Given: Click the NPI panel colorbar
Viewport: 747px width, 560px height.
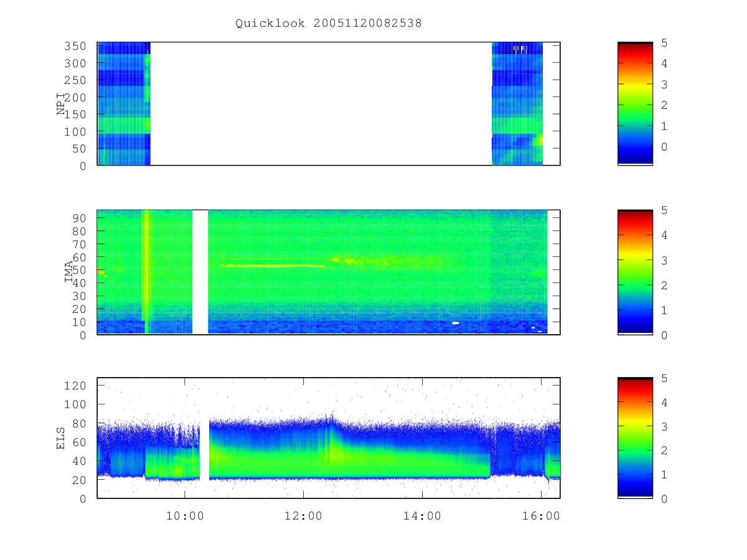Looking at the screenshot, I should (635, 103).
